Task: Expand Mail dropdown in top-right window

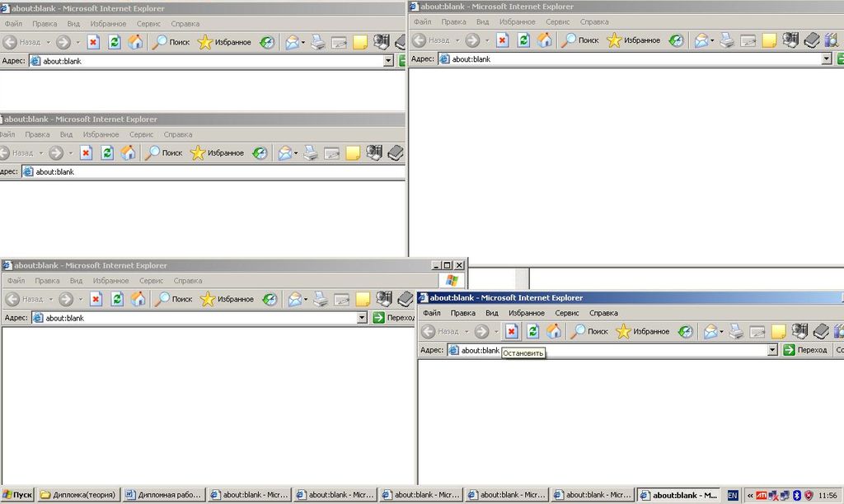Action: tap(713, 40)
